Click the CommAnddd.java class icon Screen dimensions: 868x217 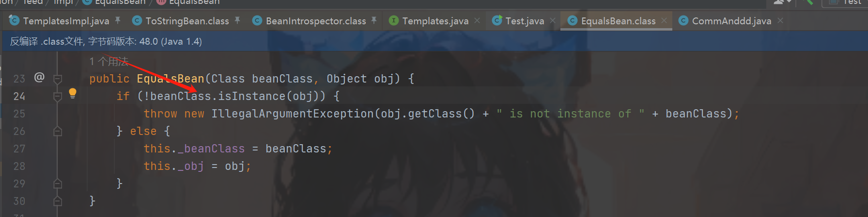pyautogui.click(x=683, y=20)
